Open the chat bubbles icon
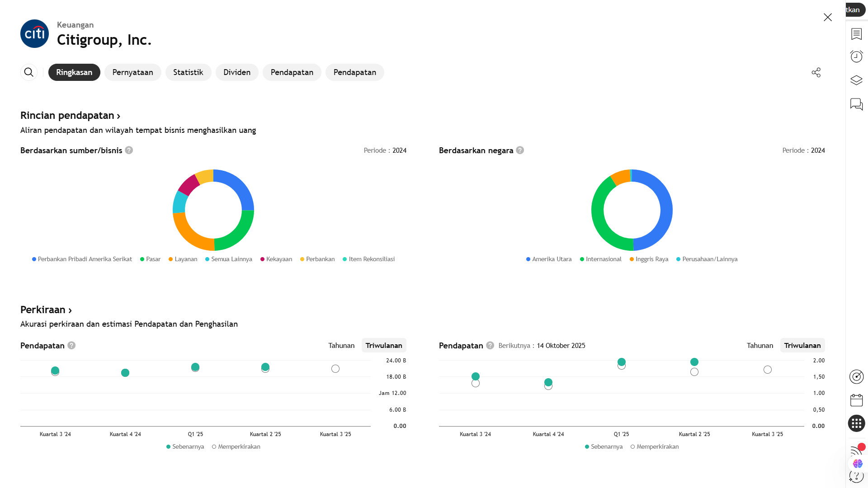The image size is (868, 488). tap(856, 104)
